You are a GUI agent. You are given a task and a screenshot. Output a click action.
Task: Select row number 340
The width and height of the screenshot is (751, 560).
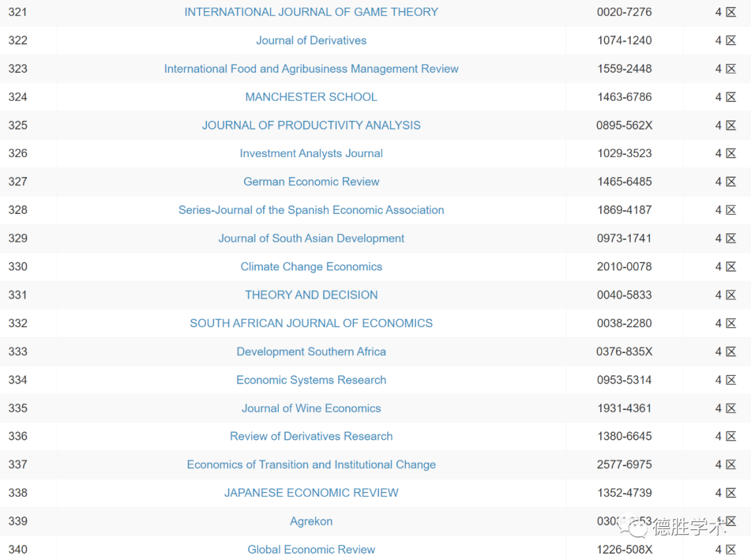(x=17, y=549)
